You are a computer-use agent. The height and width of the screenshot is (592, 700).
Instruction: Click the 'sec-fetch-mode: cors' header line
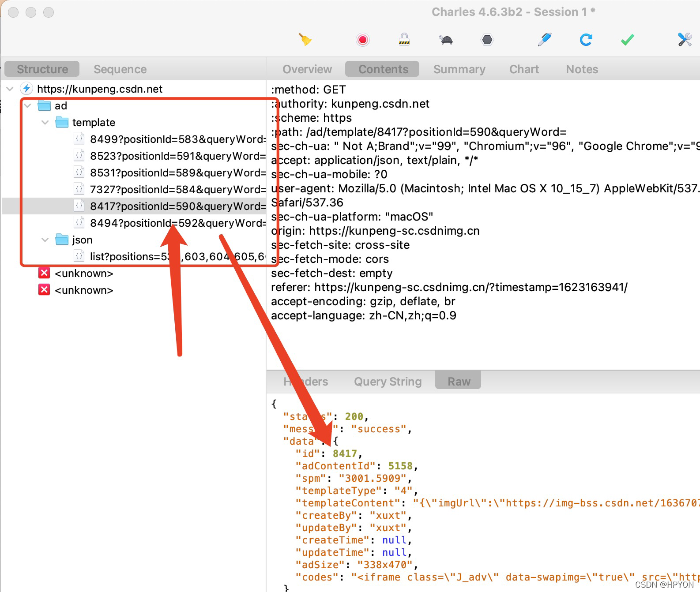[330, 259]
